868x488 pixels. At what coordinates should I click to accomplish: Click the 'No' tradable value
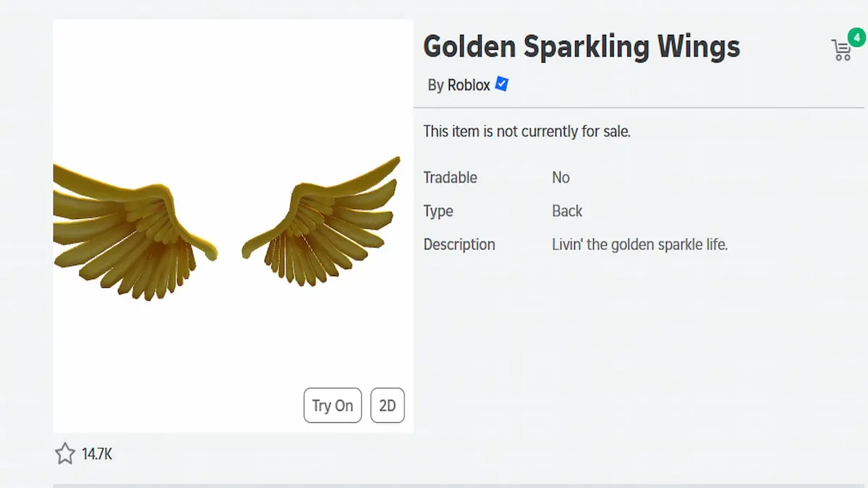[x=561, y=178]
